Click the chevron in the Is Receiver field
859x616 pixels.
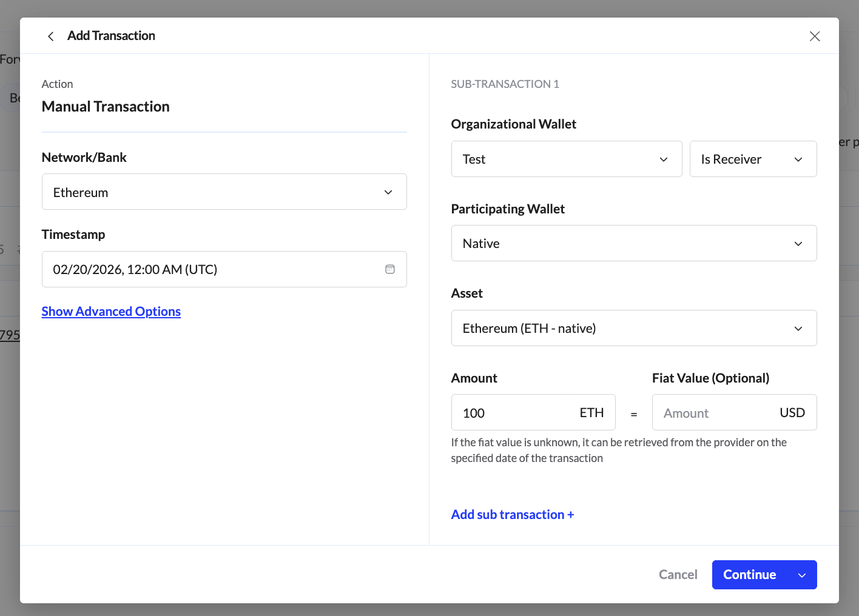point(798,159)
